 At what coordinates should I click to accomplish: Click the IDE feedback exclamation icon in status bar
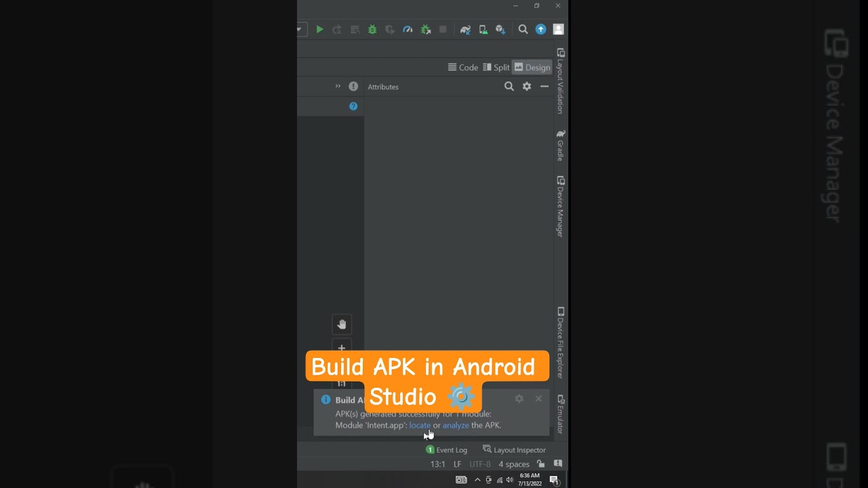pyautogui.click(x=558, y=464)
